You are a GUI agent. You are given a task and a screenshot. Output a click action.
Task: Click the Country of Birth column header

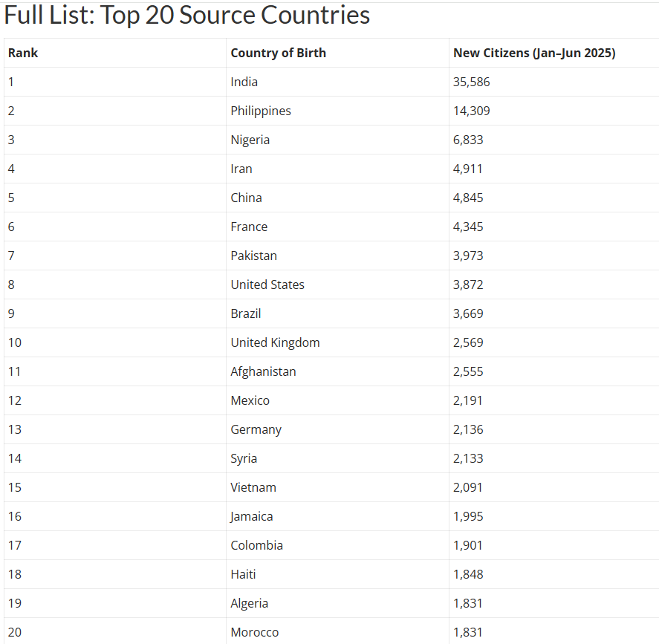pyautogui.click(x=278, y=53)
